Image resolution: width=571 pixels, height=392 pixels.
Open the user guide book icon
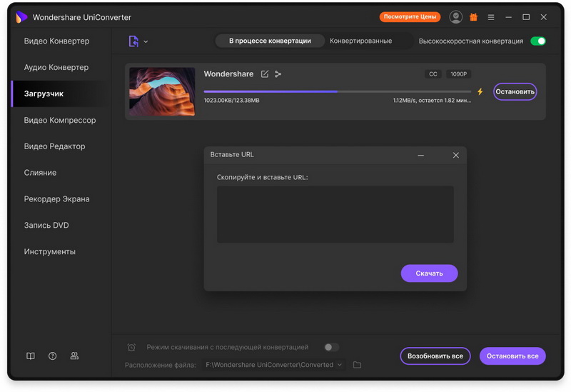(x=31, y=356)
